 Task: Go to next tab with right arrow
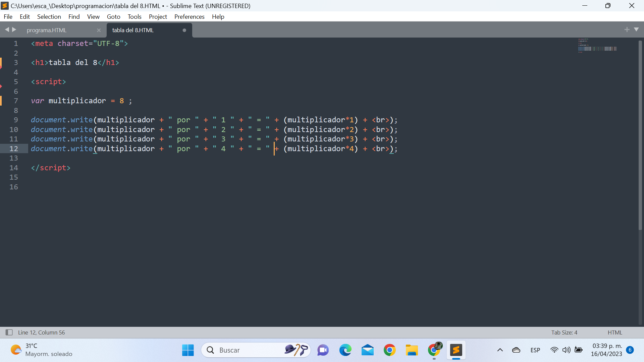(x=14, y=29)
